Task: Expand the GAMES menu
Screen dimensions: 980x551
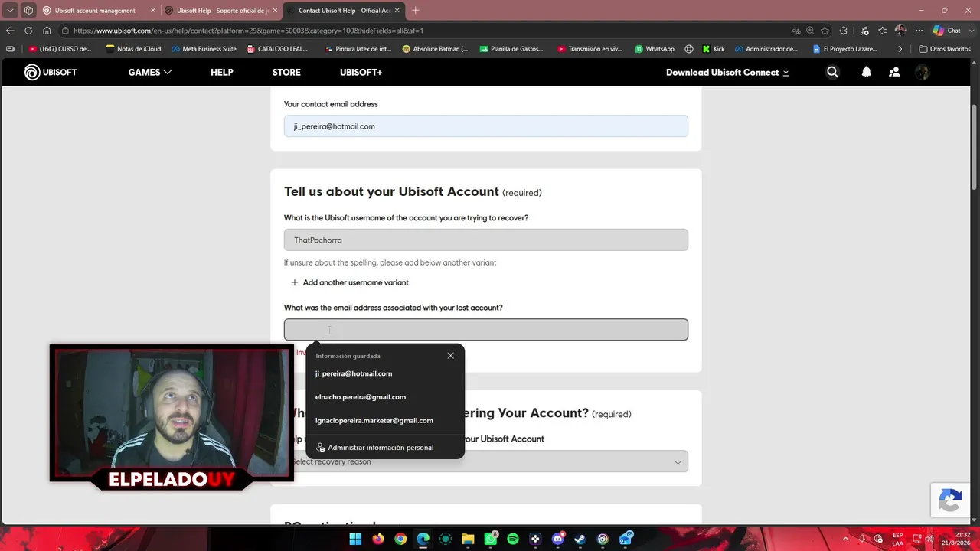Action: [x=150, y=73]
